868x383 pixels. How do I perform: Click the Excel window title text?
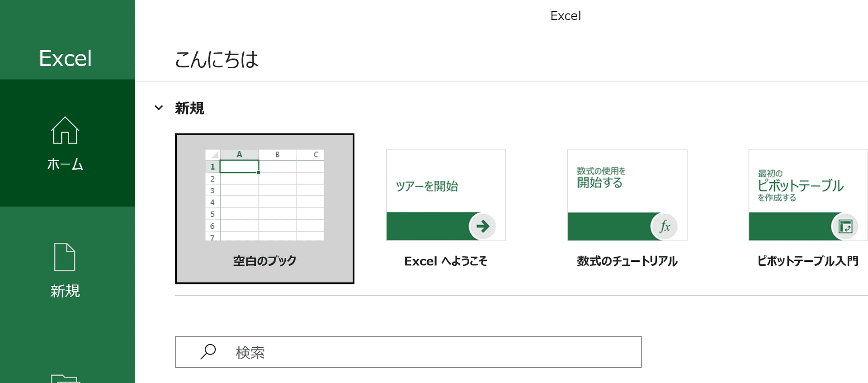(566, 16)
